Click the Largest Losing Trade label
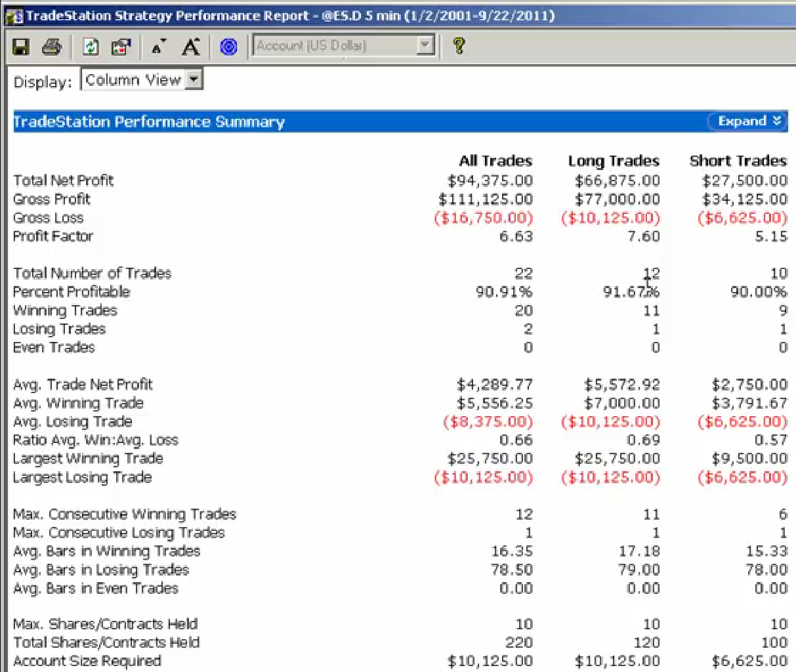 point(82,477)
